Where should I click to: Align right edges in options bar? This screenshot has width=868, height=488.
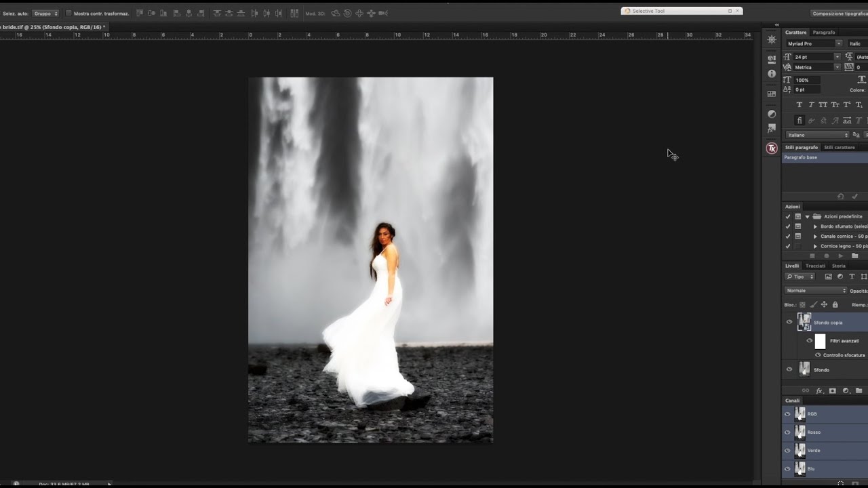point(201,13)
